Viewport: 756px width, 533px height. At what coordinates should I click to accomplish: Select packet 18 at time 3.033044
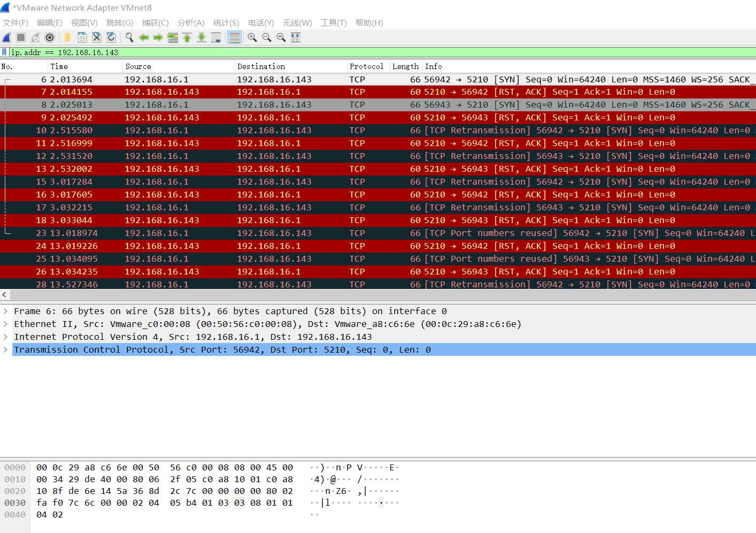tap(378, 220)
